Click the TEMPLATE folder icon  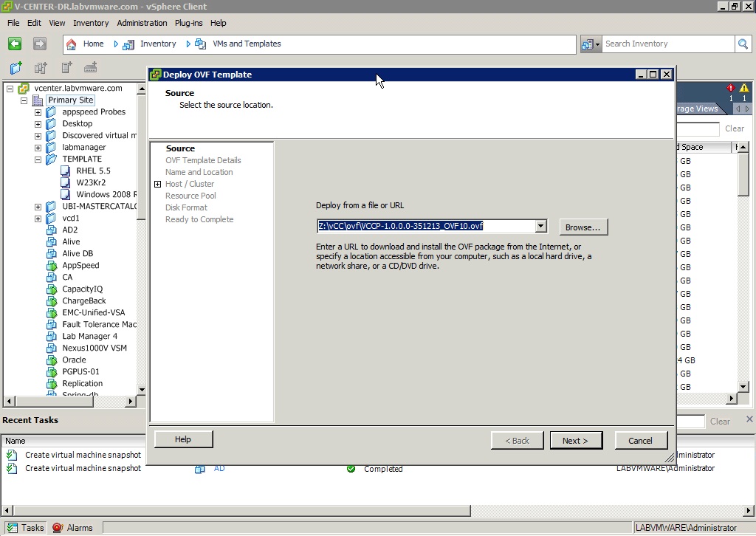tap(51, 159)
